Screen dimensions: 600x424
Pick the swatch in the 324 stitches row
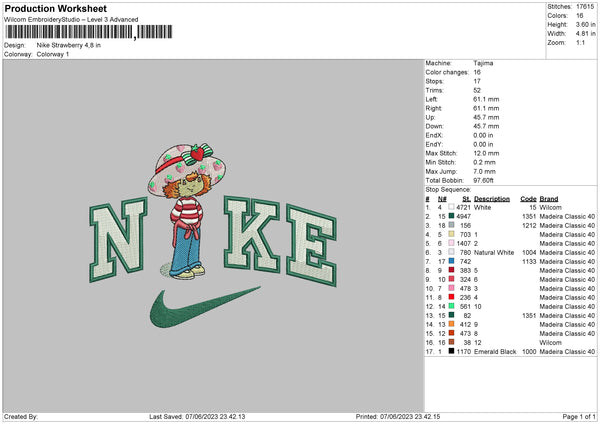(x=452, y=279)
